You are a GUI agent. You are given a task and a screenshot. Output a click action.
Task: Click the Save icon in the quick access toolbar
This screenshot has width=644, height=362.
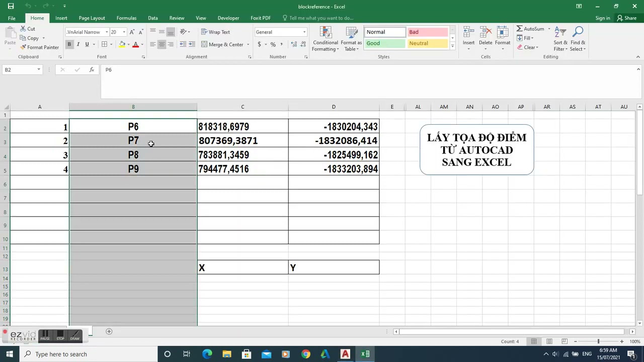(11, 6)
